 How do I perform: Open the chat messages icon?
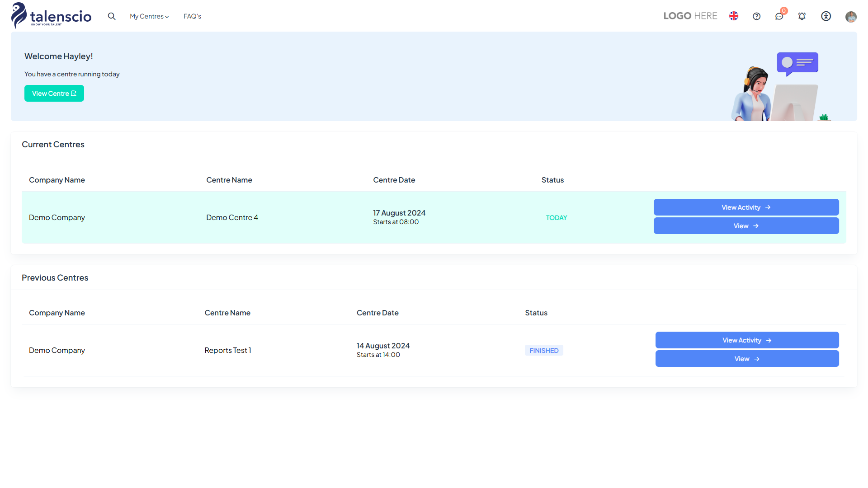coord(779,17)
